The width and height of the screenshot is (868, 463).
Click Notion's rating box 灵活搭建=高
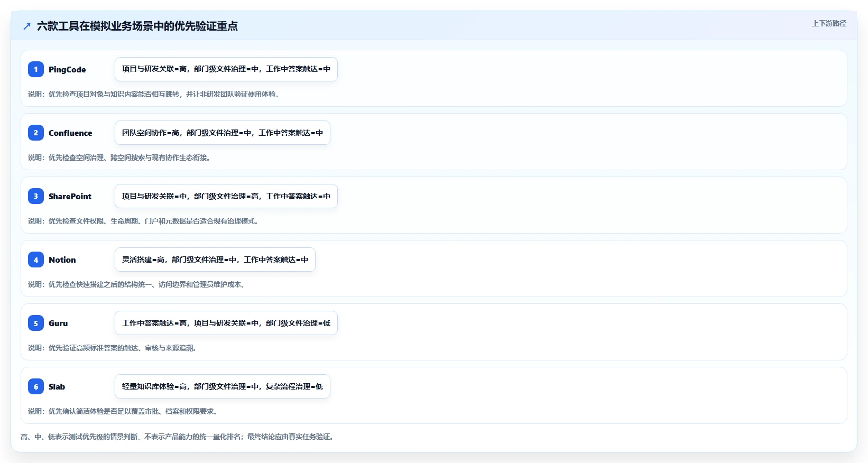click(x=215, y=260)
